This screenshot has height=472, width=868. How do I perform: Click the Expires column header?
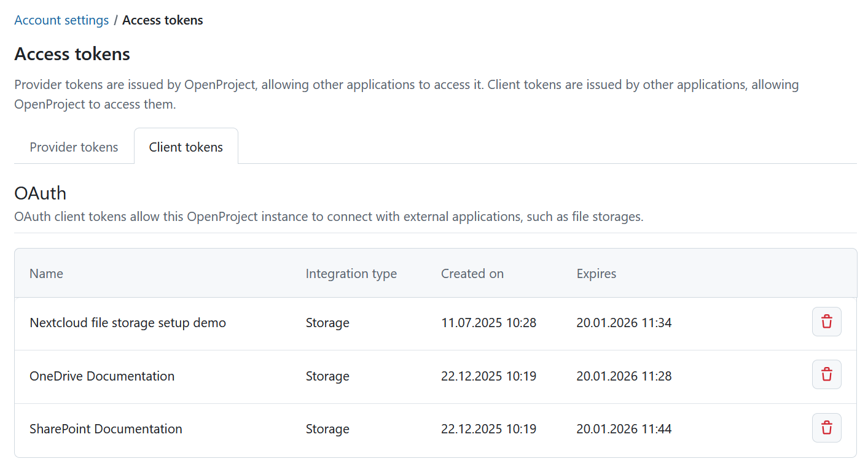click(x=596, y=273)
